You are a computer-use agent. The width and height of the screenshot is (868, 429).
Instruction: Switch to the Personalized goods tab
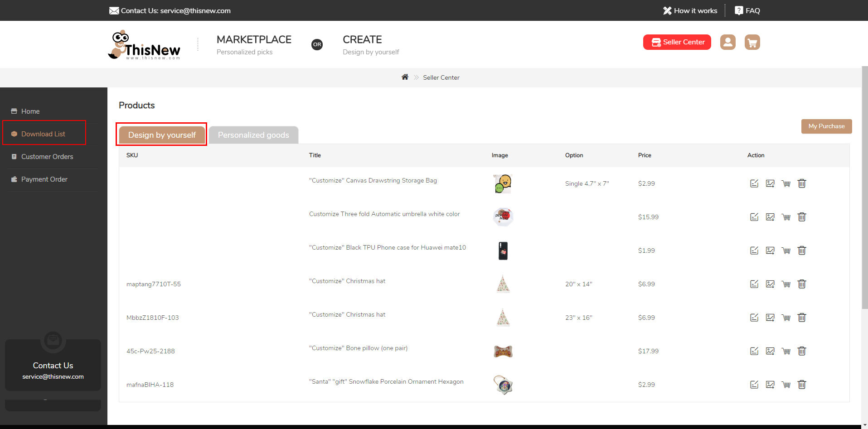253,135
